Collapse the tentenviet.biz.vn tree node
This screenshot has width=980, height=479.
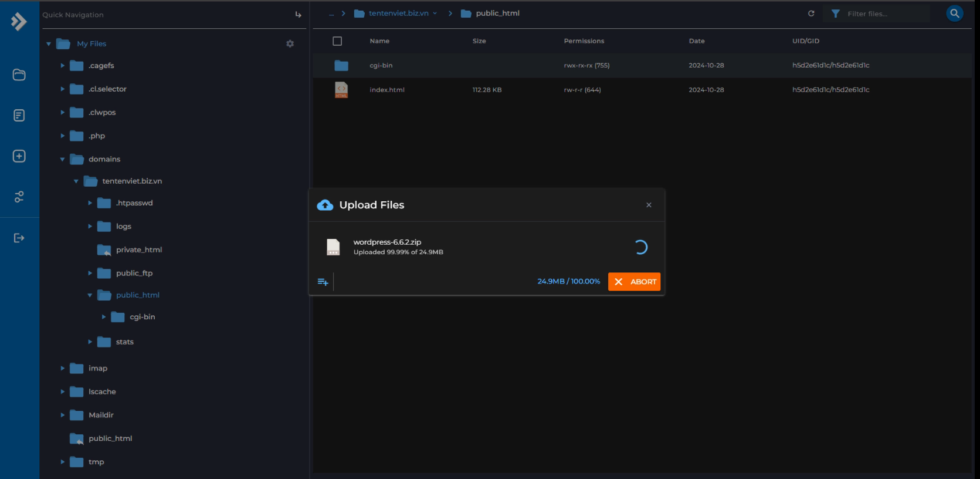point(76,181)
